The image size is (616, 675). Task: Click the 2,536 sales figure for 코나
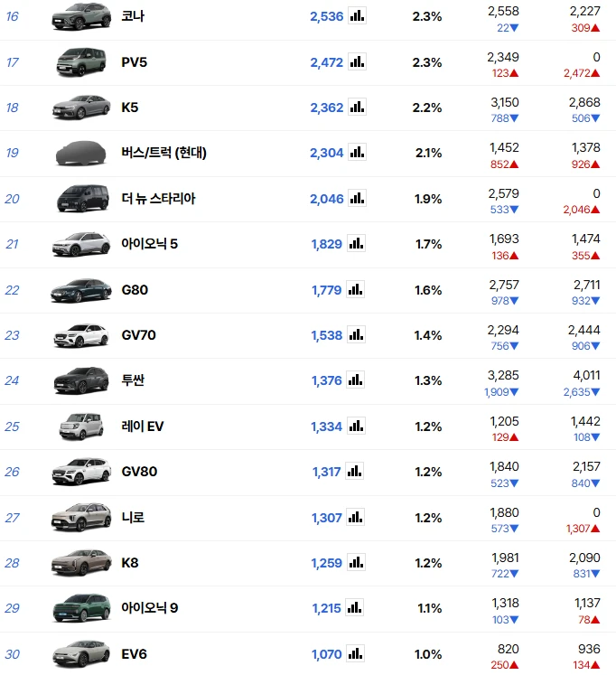coord(326,16)
